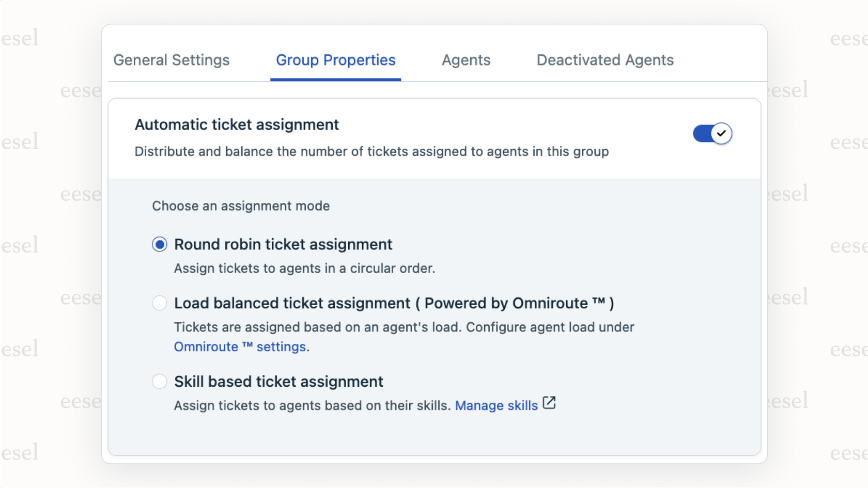The height and width of the screenshot is (488, 868).
Task: Pick Skill based ticket assignment
Action: coord(160,382)
